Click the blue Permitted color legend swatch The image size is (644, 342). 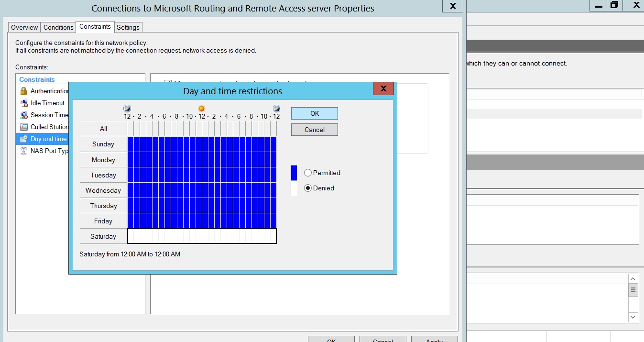(294, 173)
